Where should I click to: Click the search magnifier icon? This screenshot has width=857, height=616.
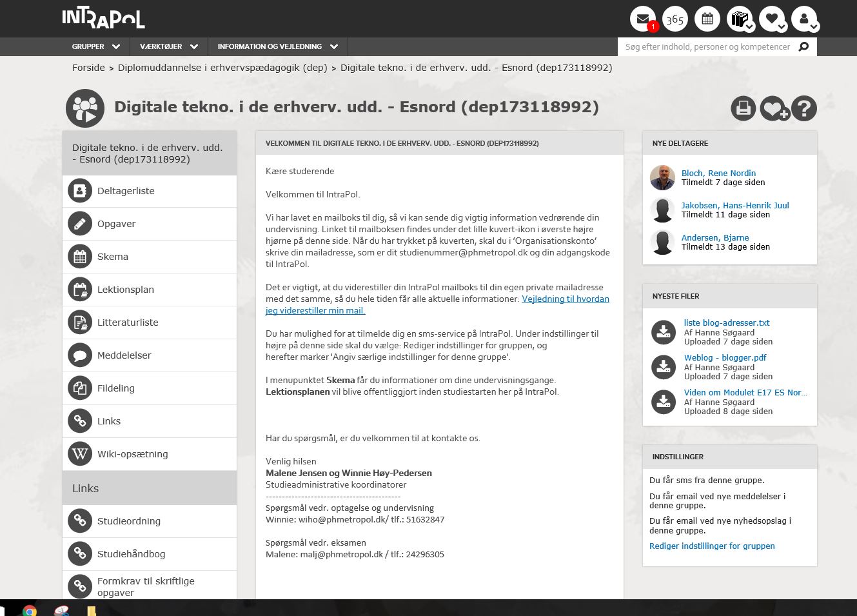tap(803, 46)
